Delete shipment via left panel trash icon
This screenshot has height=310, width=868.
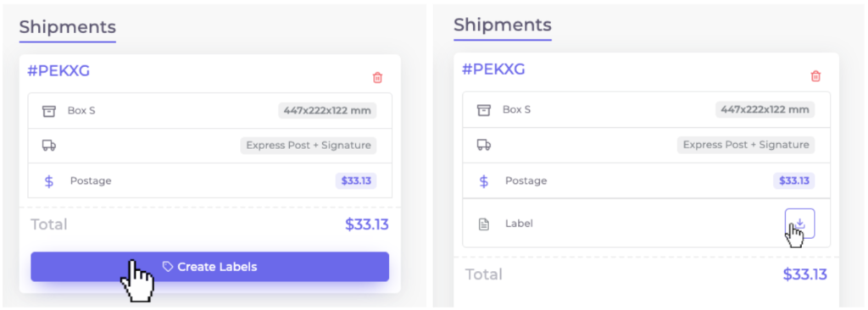click(377, 78)
